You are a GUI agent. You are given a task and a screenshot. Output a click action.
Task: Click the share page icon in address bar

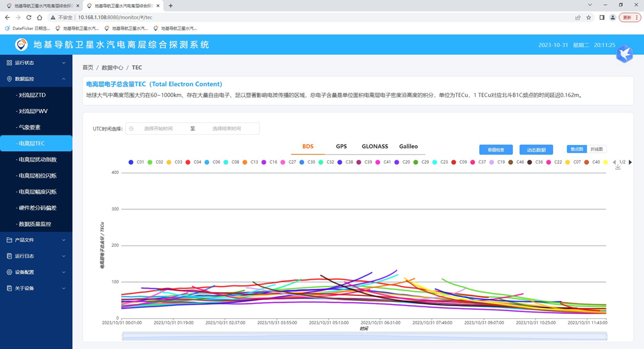578,17
